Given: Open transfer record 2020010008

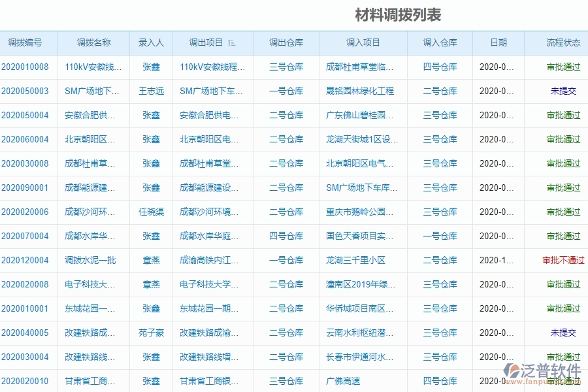Looking at the screenshot, I should click(26, 67).
